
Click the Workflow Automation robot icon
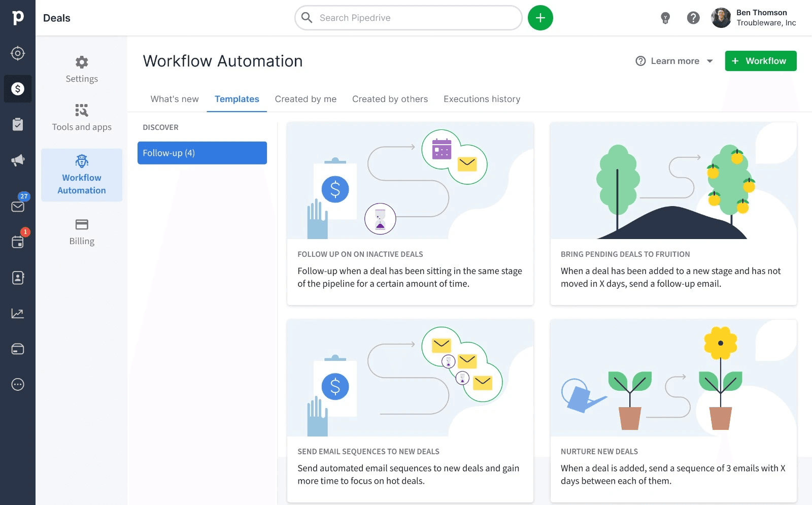[82, 161]
